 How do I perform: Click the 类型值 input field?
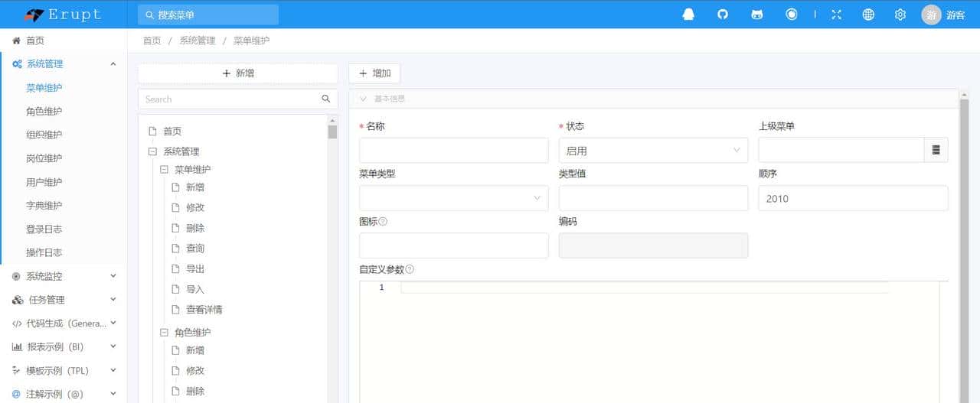(x=653, y=198)
